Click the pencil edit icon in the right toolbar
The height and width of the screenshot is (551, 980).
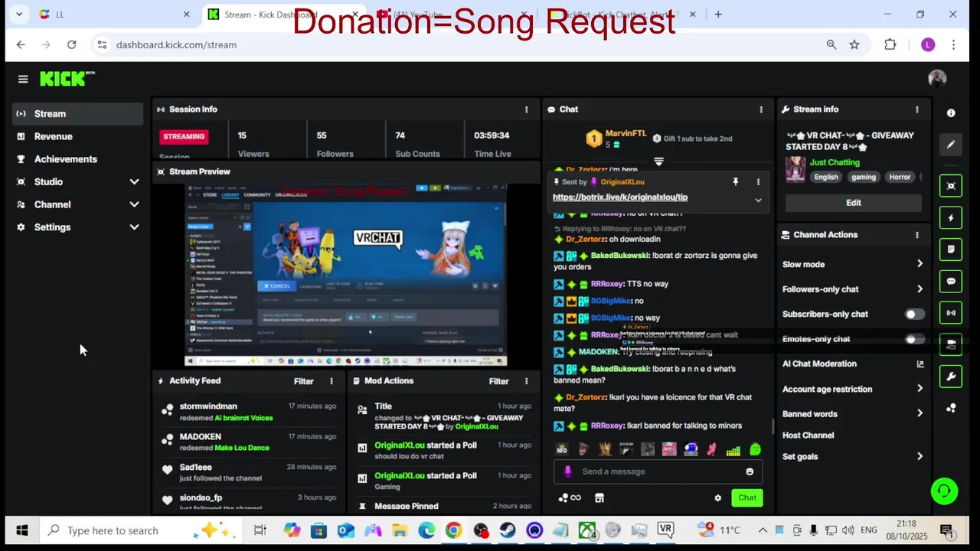click(951, 144)
